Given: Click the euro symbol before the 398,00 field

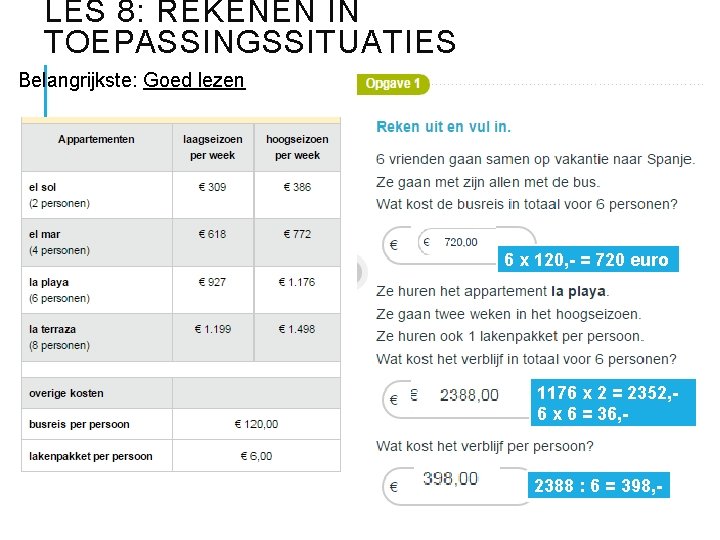Looking at the screenshot, I should [x=393, y=488].
